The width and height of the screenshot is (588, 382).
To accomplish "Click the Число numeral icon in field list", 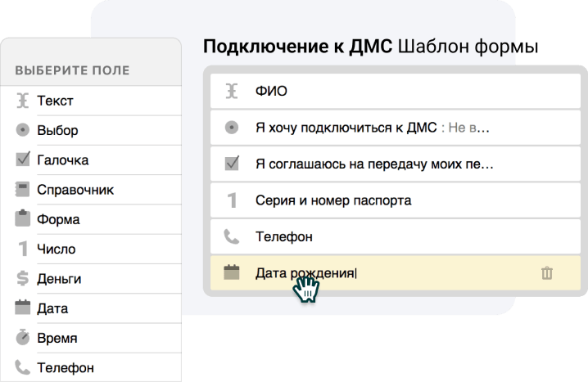I will coord(23,249).
